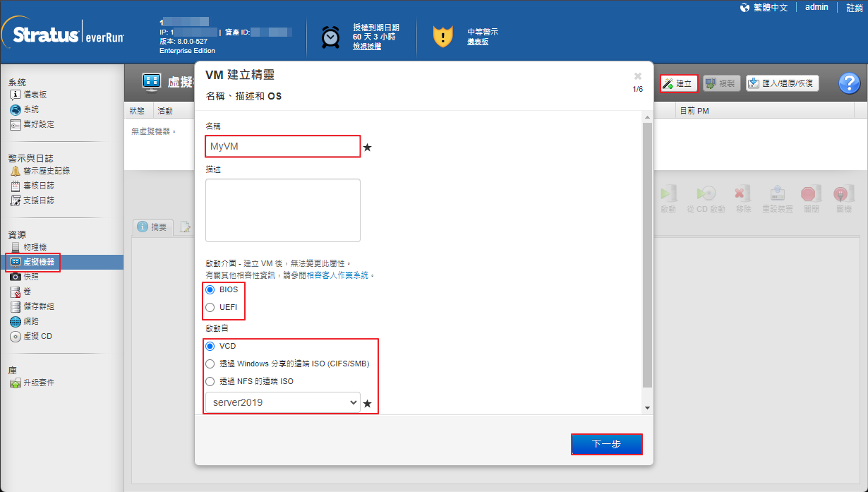
Task: Click the admin user link
Action: tap(816, 7)
